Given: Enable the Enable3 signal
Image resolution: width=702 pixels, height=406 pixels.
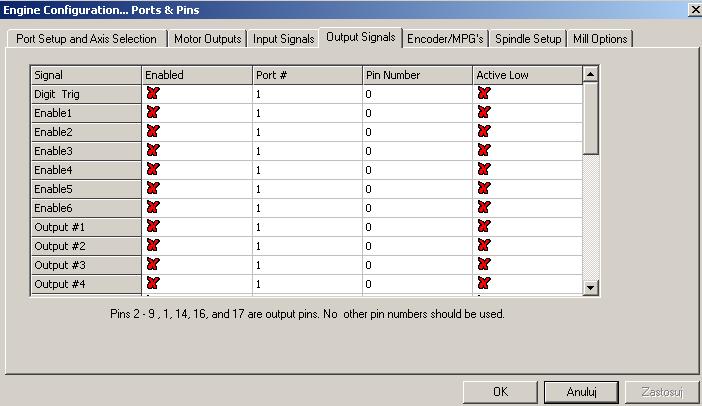Looking at the screenshot, I should click(153, 150).
